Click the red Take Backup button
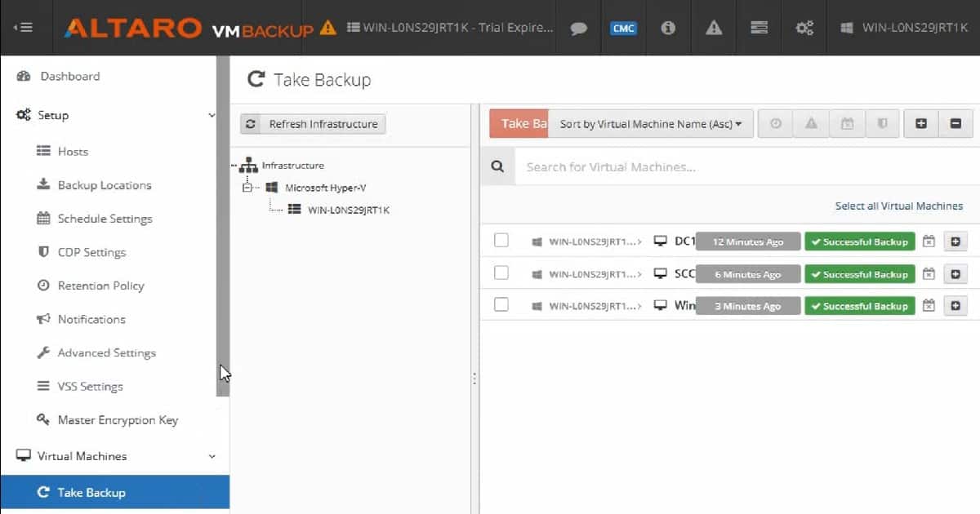 pos(519,124)
